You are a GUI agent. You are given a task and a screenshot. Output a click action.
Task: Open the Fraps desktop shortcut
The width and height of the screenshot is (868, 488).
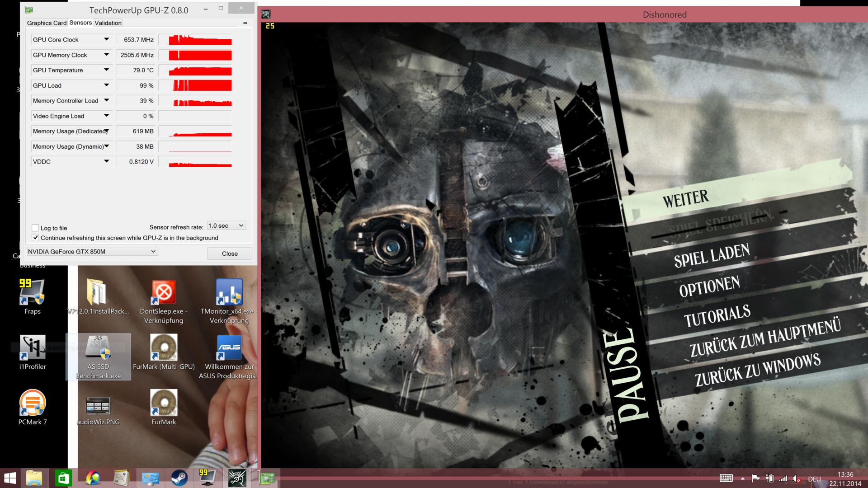click(32, 293)
